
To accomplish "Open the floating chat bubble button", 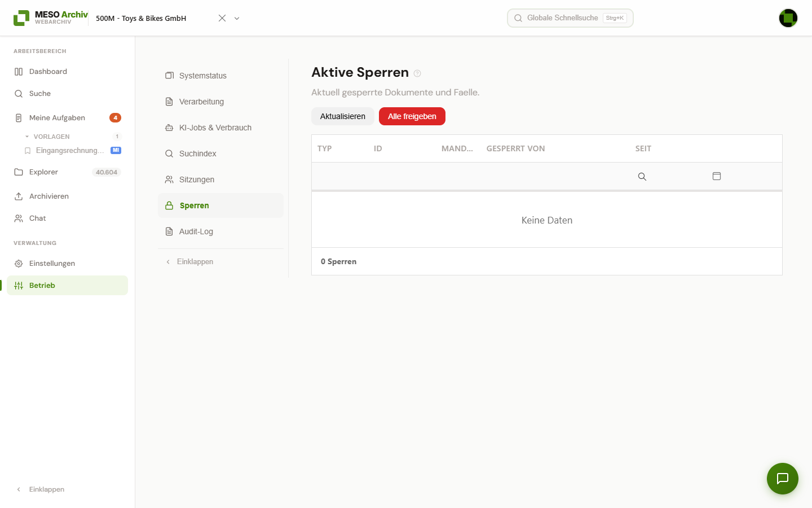I will coord(783,479).
